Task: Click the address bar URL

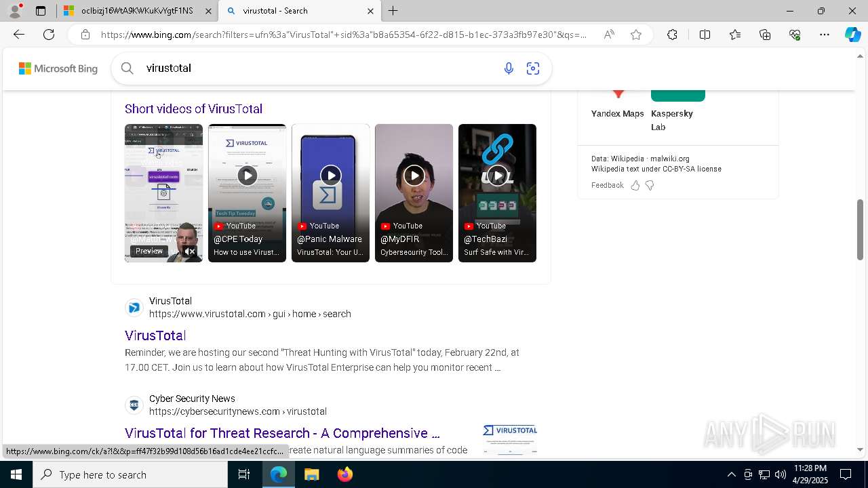Action: click(344, 35)
